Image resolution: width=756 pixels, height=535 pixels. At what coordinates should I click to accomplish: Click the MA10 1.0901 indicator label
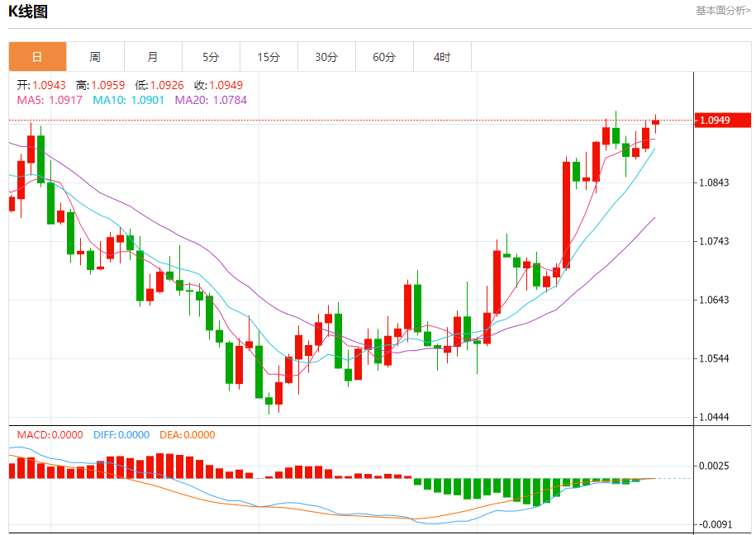[x=128, y=100]
